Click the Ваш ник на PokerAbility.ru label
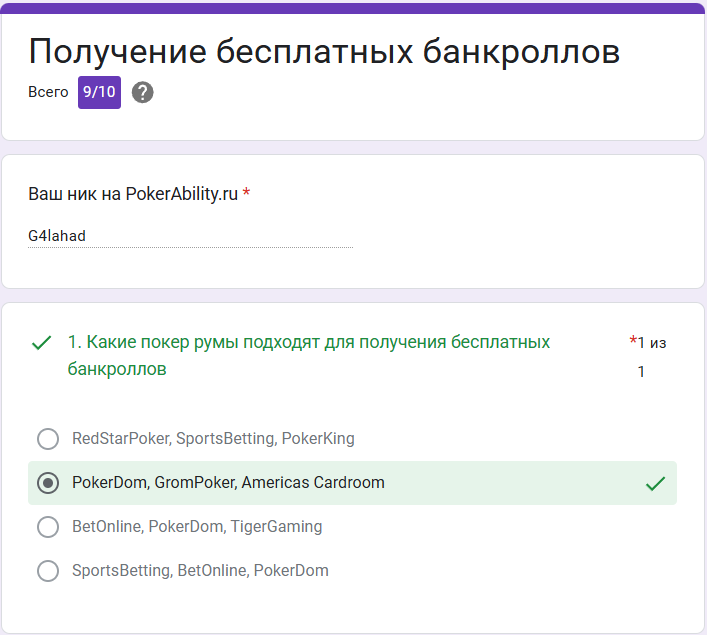 133,194
